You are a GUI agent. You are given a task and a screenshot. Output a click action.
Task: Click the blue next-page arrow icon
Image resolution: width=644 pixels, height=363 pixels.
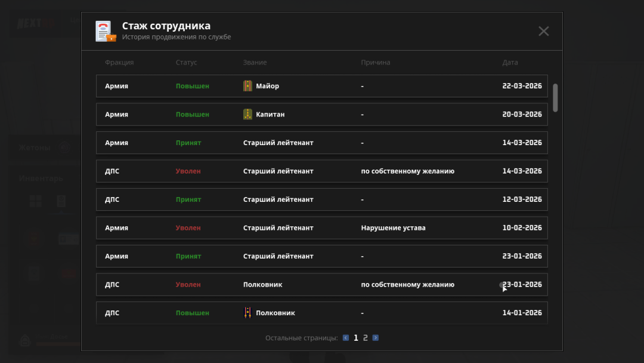(x=376, y=337)
